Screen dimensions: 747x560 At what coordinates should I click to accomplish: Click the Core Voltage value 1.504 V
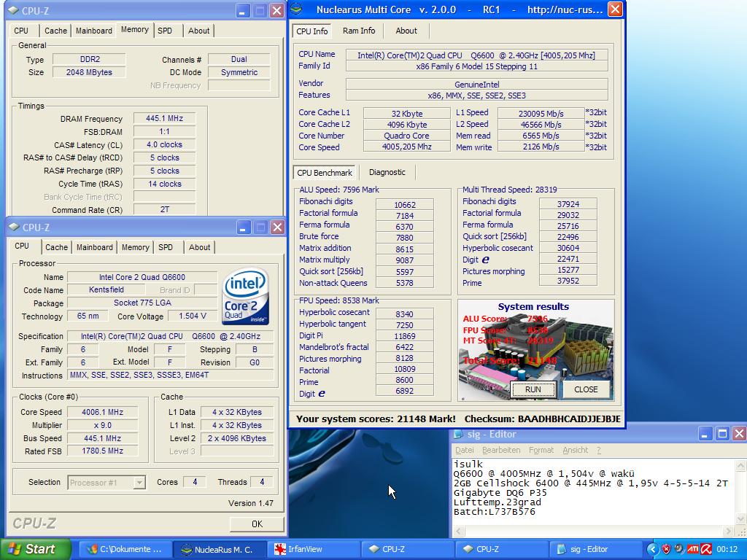pos(193,316)
